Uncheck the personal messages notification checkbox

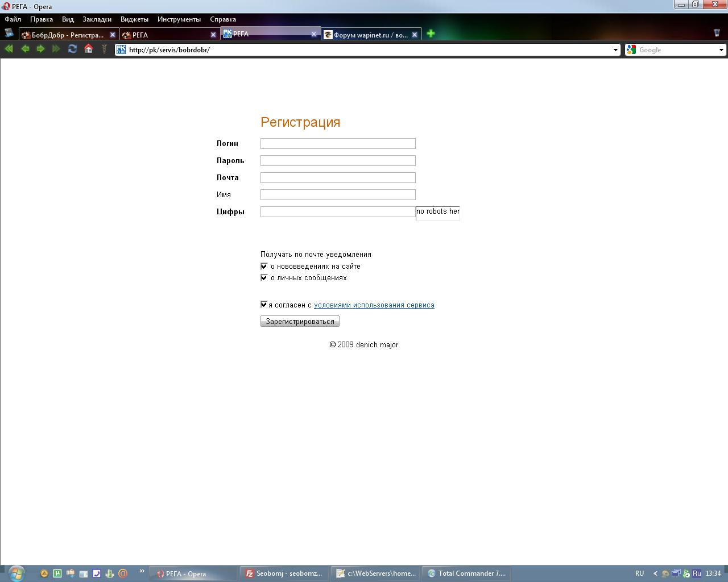[x=264, y=278]
